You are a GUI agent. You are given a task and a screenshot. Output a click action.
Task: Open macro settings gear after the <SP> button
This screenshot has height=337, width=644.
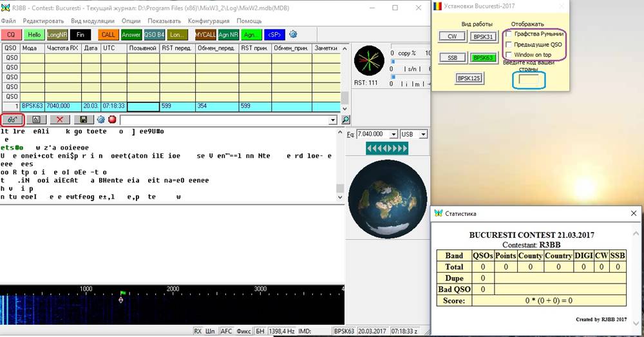293,34
